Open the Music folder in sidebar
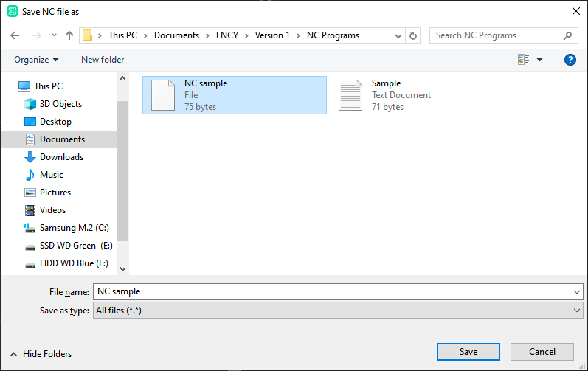Image resolution: width=588 pixels, height=371 pixels. click(52, 175)
